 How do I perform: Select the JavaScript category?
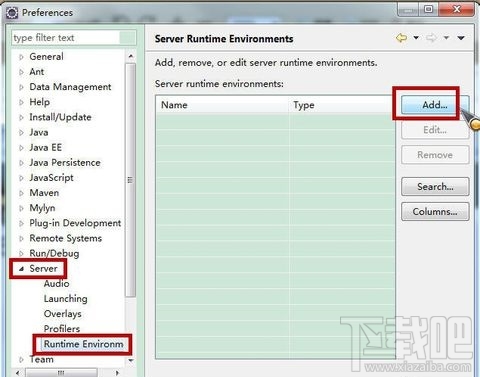click(x=51, y=178)
